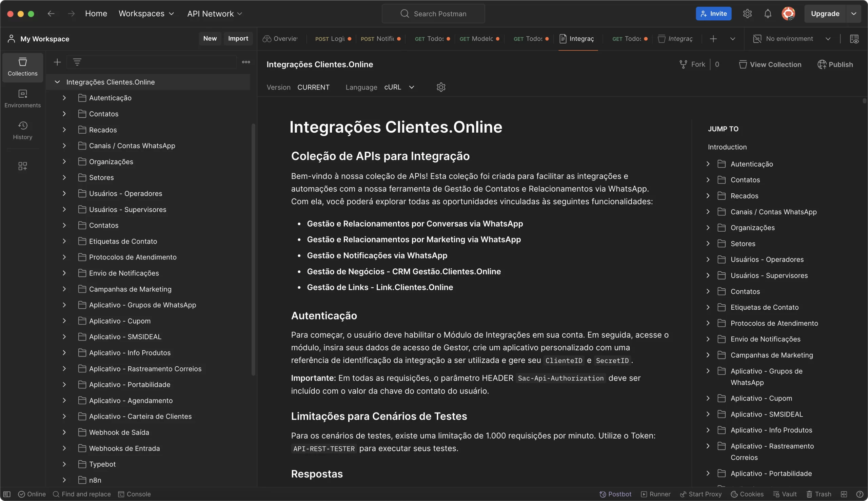Click the New button
Screen dimensions: 868x501
pos(210,38)
